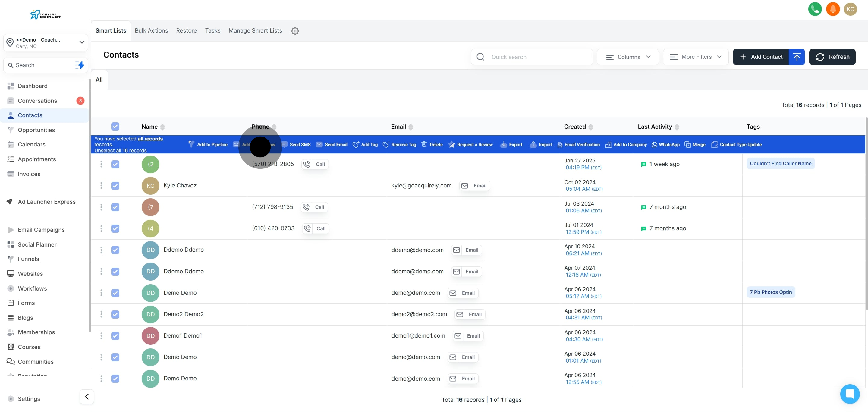Switch to the Bulk Actions tab
This screenshot has height=412, width=868.
click(151, 31)
